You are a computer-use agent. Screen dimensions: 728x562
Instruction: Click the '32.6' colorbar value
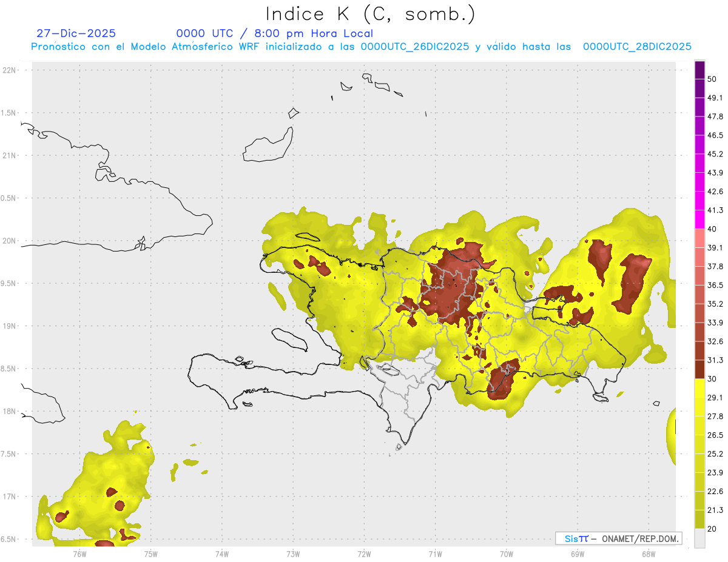point(715,341)
